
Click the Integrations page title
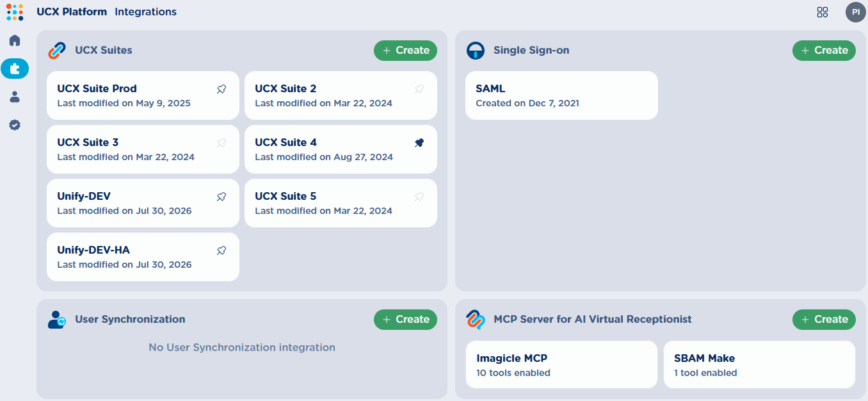[x=146, y=12]
